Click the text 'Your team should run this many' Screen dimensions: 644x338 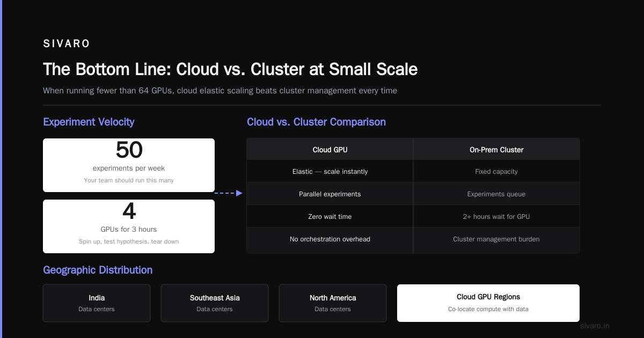129,180
